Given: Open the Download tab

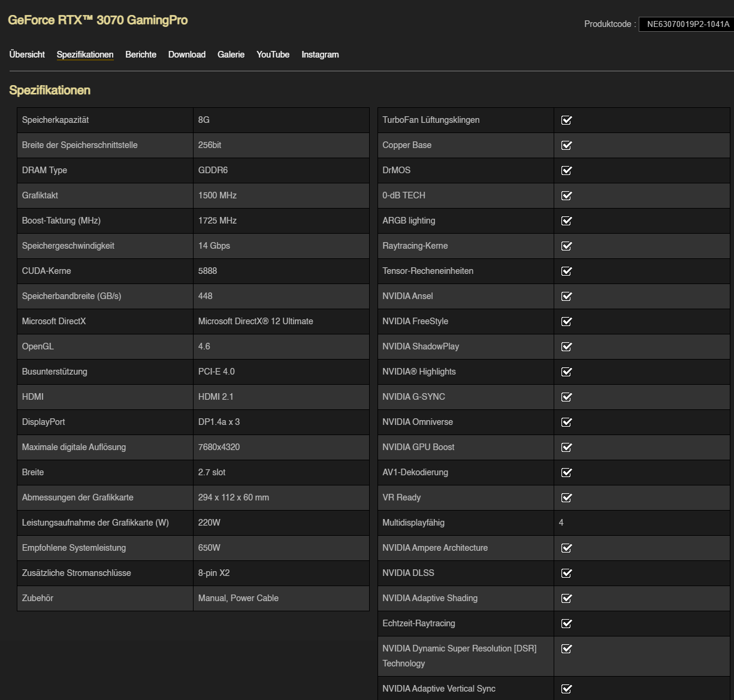Looking at the screenshot, I should 187,55.
